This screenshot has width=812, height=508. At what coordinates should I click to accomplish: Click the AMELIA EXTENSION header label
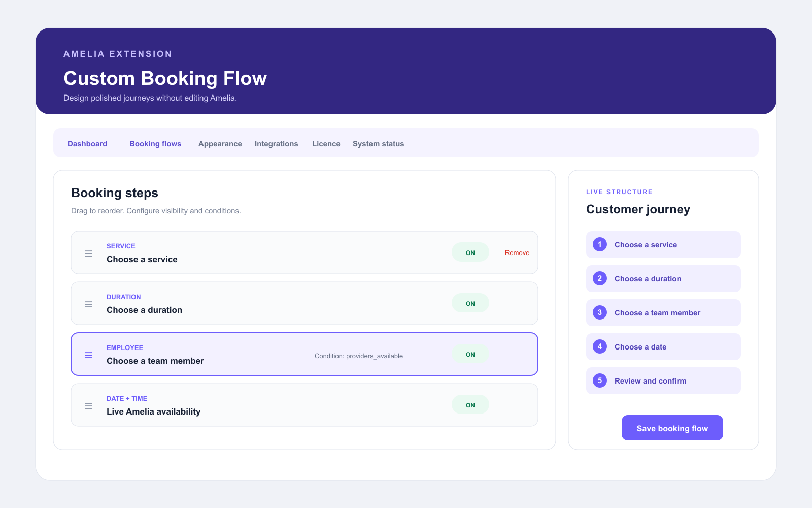click(x=118, y=54)
